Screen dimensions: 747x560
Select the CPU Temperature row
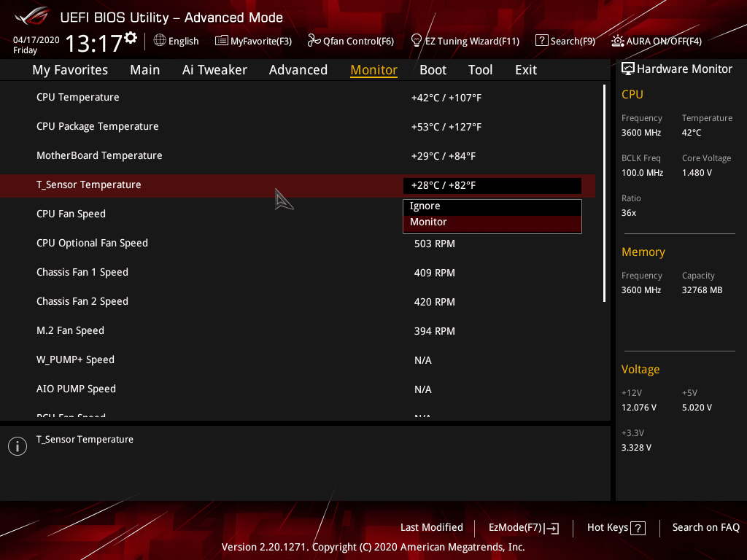(298, 98)
